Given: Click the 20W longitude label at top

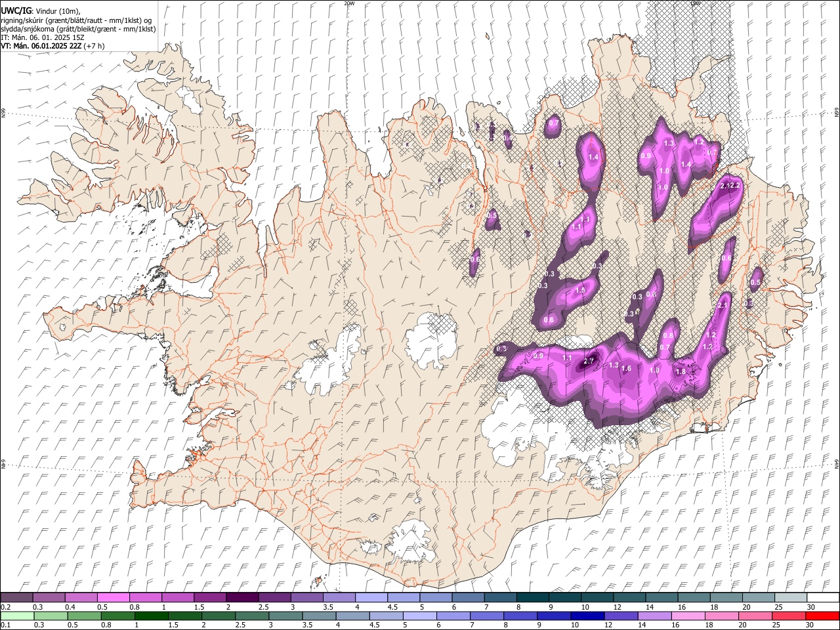Looking at the screenshot, I should click(349, 3).
